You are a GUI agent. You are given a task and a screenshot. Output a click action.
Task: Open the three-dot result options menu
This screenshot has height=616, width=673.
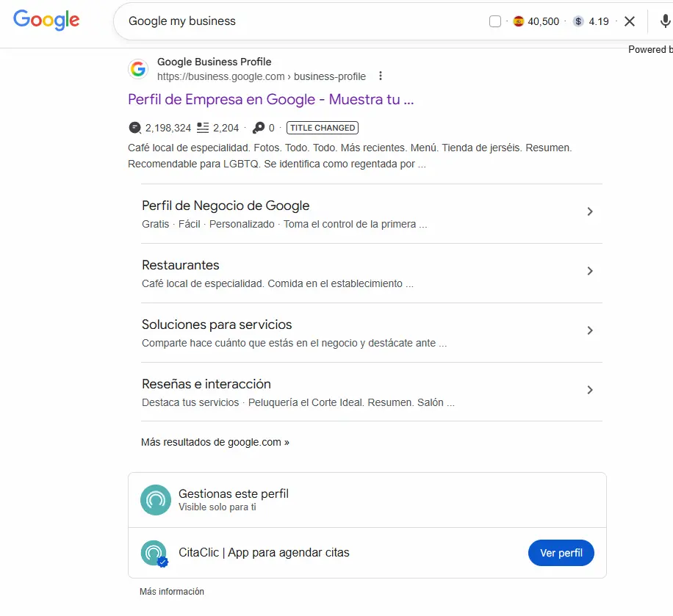click(381, 76)
